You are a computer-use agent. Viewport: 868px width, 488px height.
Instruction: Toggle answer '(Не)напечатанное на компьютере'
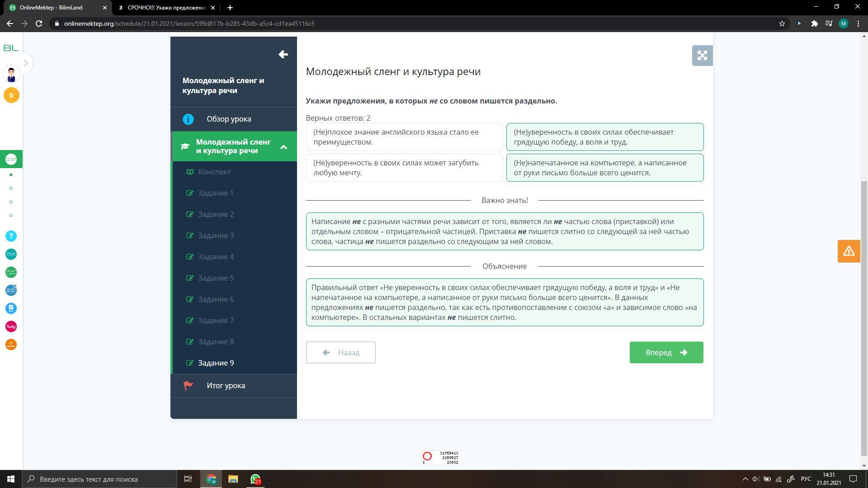point(604,168)
